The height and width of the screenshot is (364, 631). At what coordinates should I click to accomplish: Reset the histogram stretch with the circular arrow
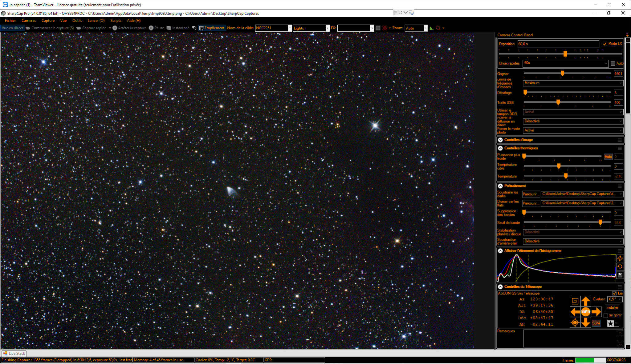click(x=620, y=267)
